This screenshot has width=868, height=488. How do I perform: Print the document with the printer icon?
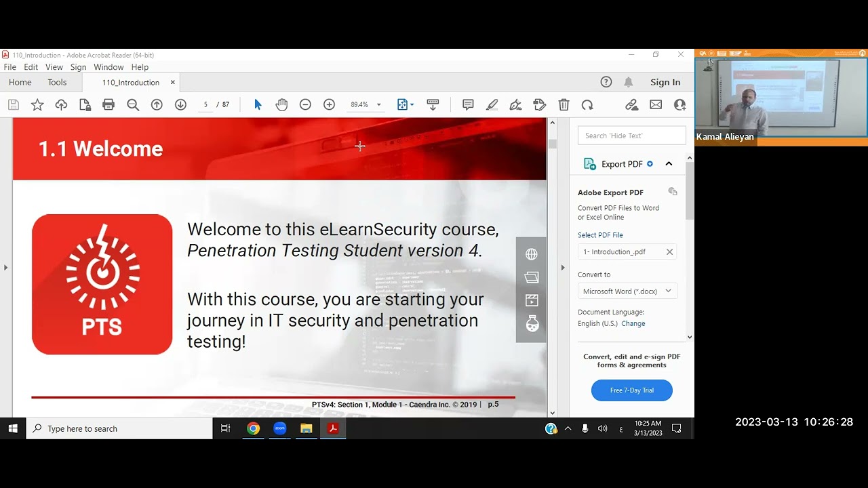tap(108, 104)
